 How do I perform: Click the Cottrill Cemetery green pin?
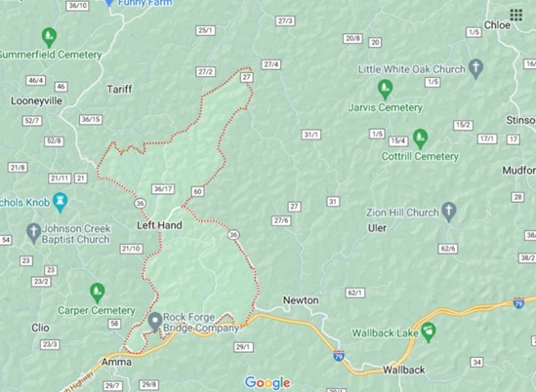420,138
